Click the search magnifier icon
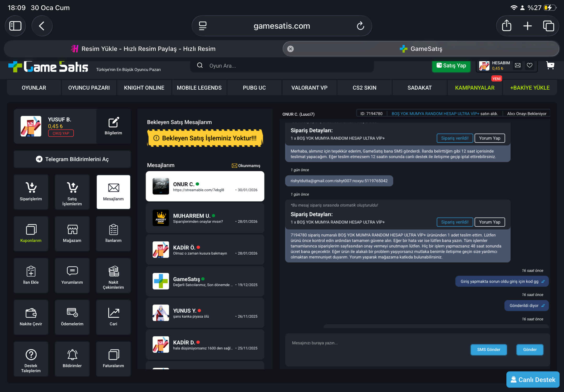Viewport: 564px width, 392px height. pyautogui.click(x=200, y=65)
